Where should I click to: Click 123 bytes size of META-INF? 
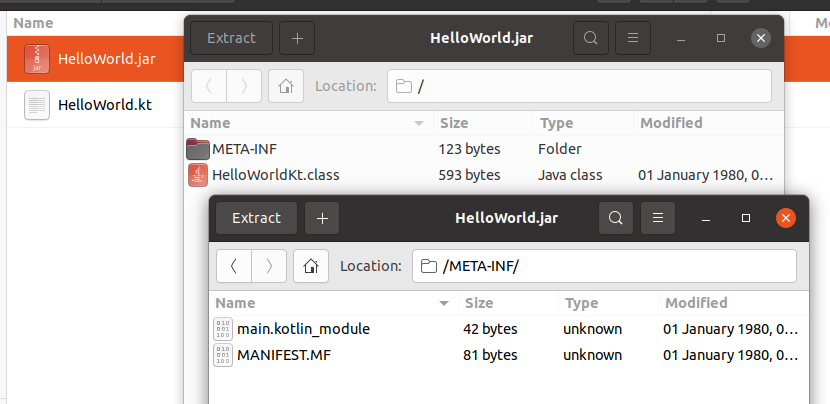(470, 149)
